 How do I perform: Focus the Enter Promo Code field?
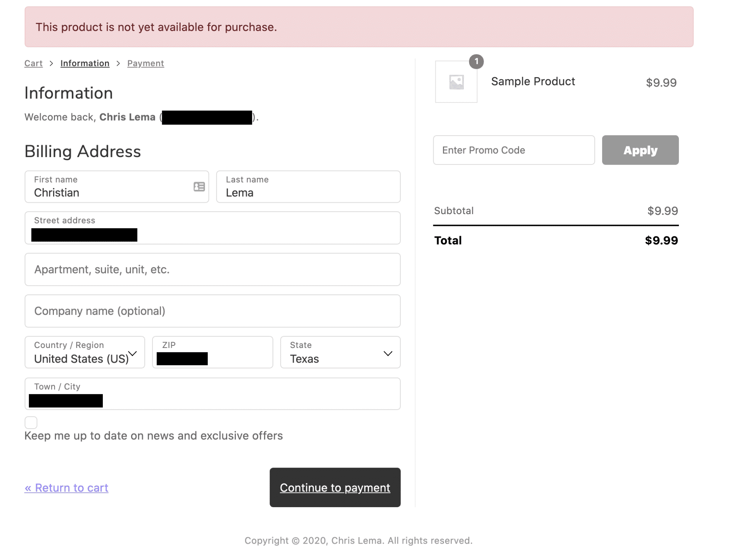tap(513, 150)
